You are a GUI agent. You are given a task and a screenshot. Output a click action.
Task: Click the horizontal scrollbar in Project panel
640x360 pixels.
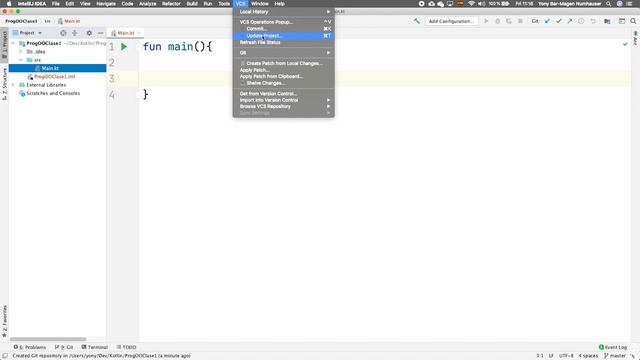tap(48, 339)
